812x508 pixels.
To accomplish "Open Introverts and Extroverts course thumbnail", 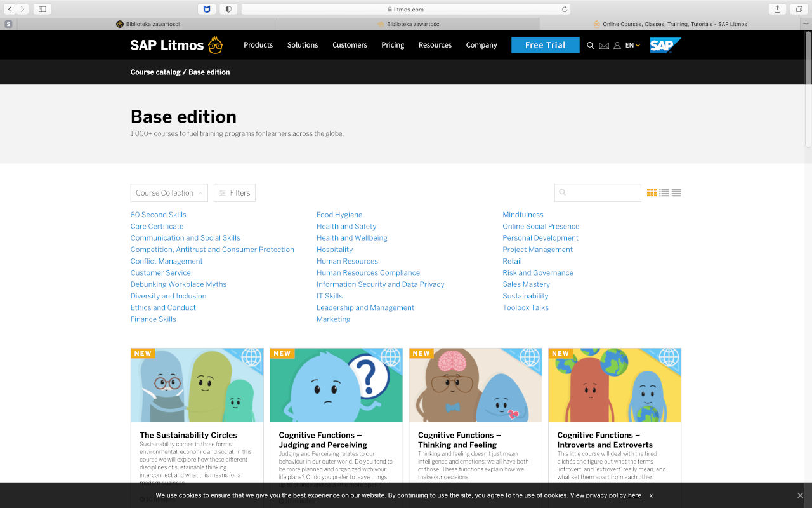I will point(615,385).
